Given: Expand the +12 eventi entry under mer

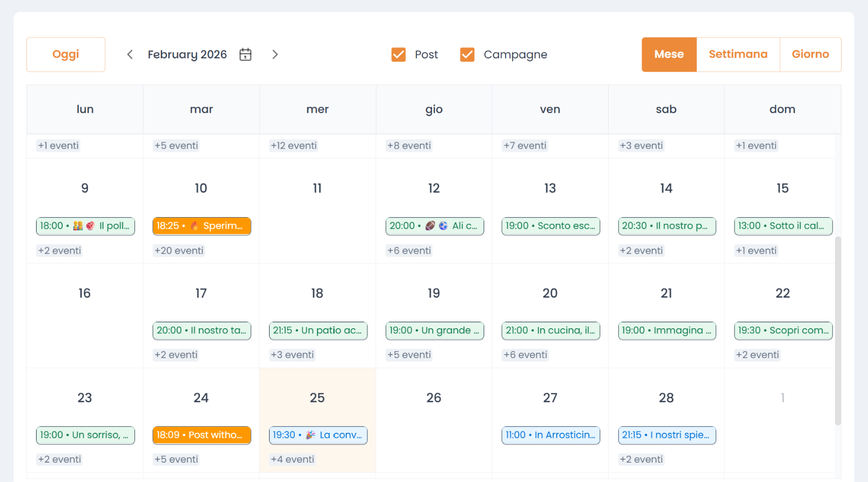Looking at the screenshot, I should pos(293,146).
